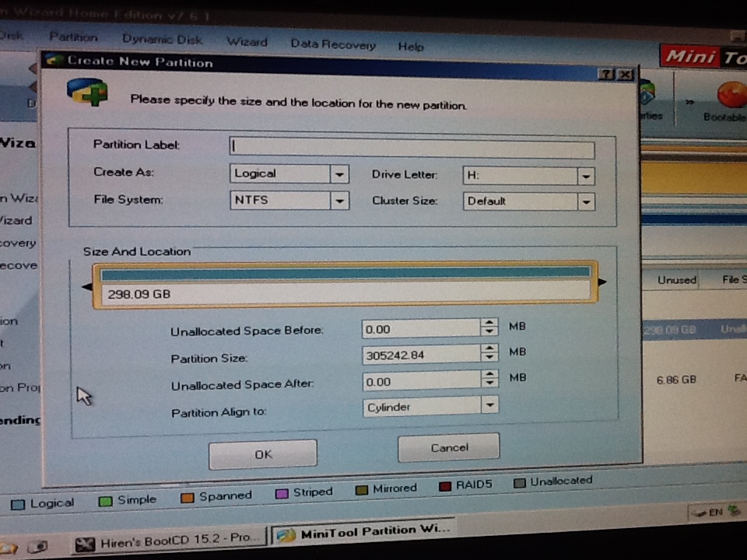Decrease Partition Size with down arrow
Image resolution: width=747 pixels, height=560 pixels.
point(489,358)
